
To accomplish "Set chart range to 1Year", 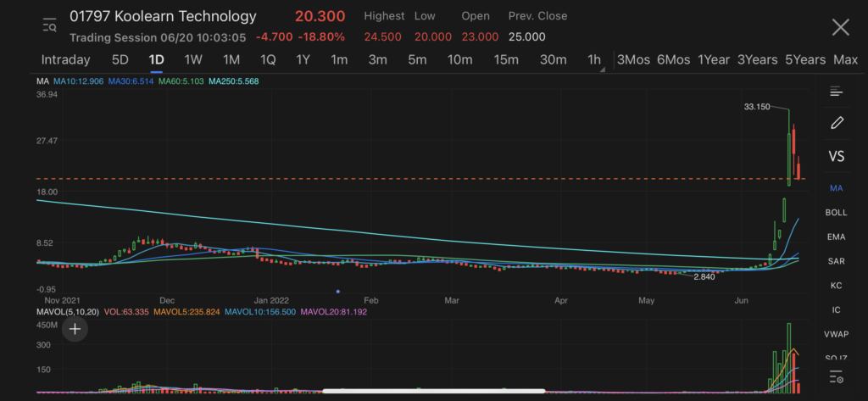I will click(713, 60).
